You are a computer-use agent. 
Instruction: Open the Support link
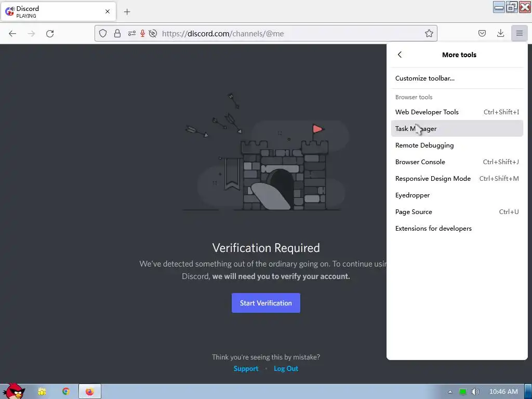[x=246, y=368]
